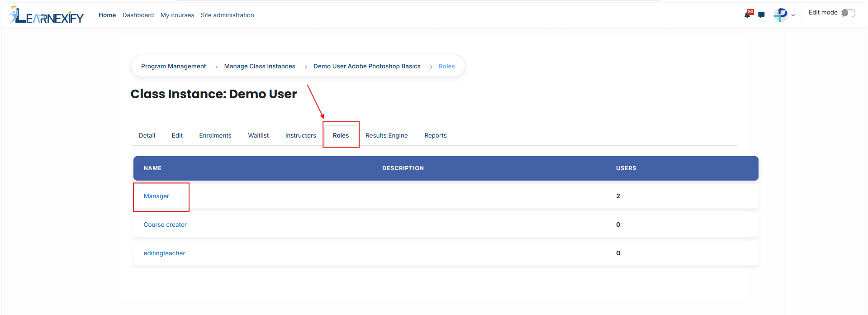This screenshot has width=868, height=315.
Task: Toggle the Edit mode switch
Action: [848, 13]
